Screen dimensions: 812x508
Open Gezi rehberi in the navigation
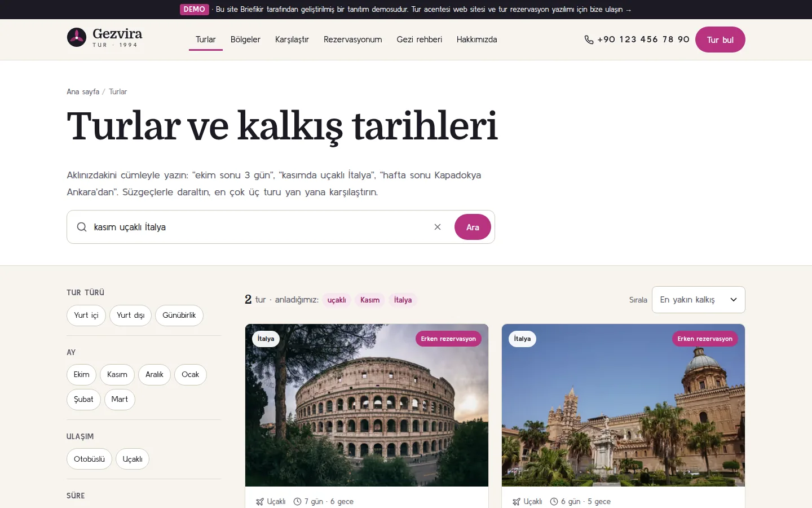tap(420, 40)
